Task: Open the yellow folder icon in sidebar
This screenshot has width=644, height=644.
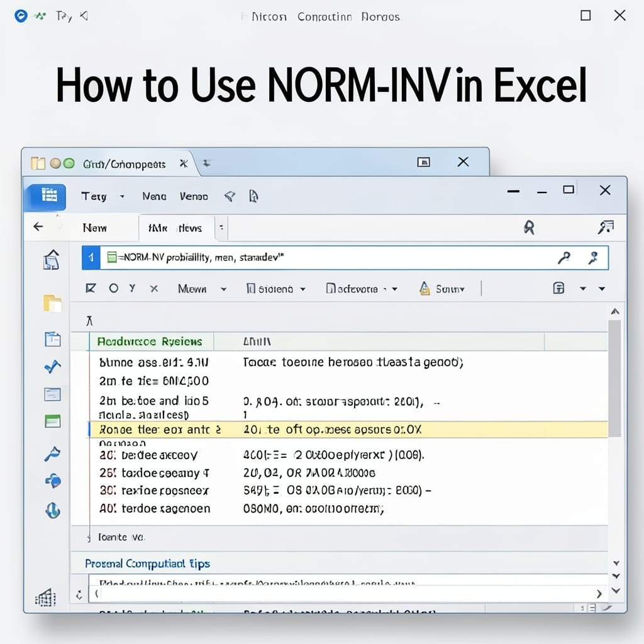Action: 52,304
